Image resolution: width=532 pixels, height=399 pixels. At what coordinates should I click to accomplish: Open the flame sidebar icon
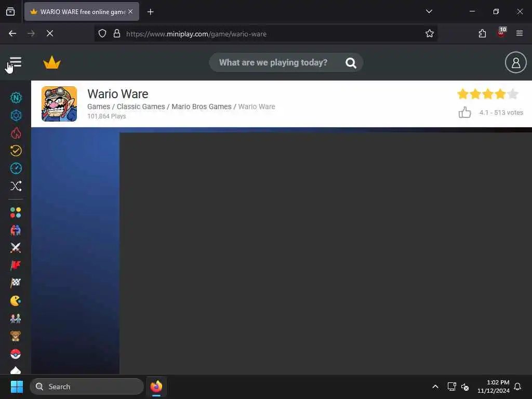[x=16, y=133]
